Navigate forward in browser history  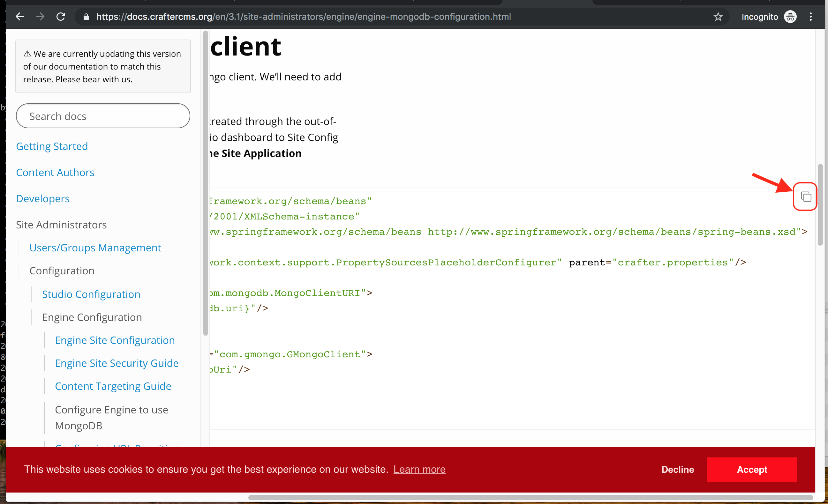[x=40, y=17]
